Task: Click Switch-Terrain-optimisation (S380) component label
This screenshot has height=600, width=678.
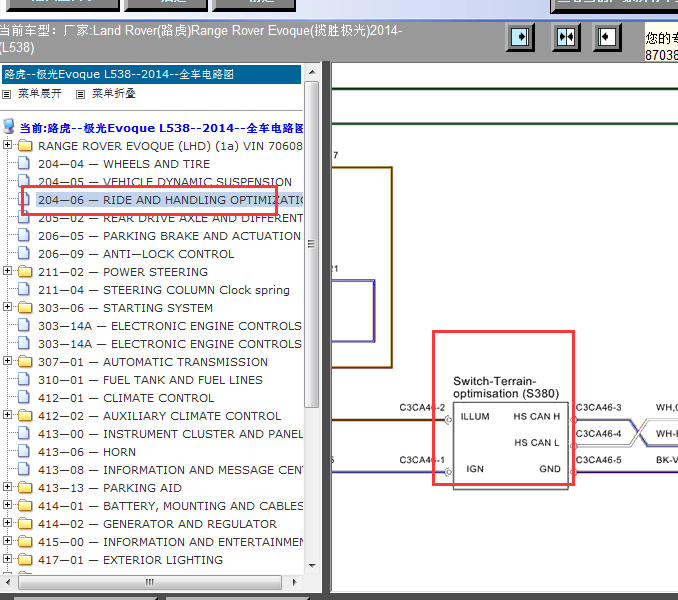Action: tap(506, 387)
